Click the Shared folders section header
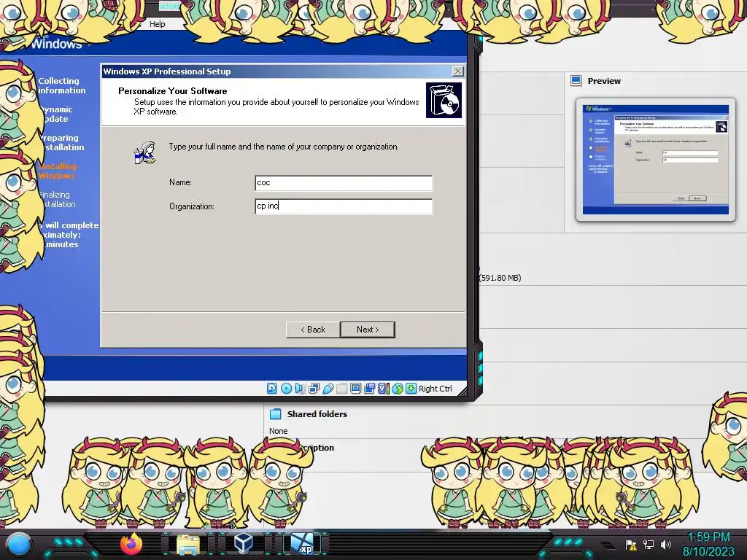 (317, 414)
